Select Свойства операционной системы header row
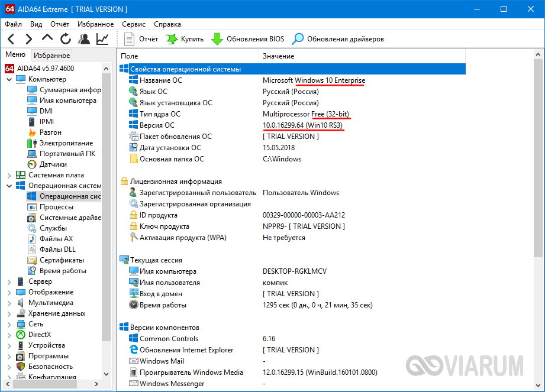This screenshot has height=392, width=545. coord(292,69)
